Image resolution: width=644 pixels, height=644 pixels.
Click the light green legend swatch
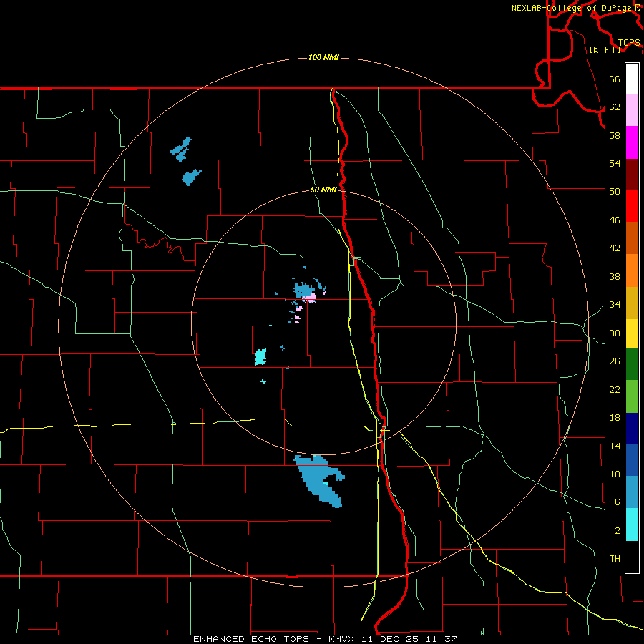tap(632, 396)
